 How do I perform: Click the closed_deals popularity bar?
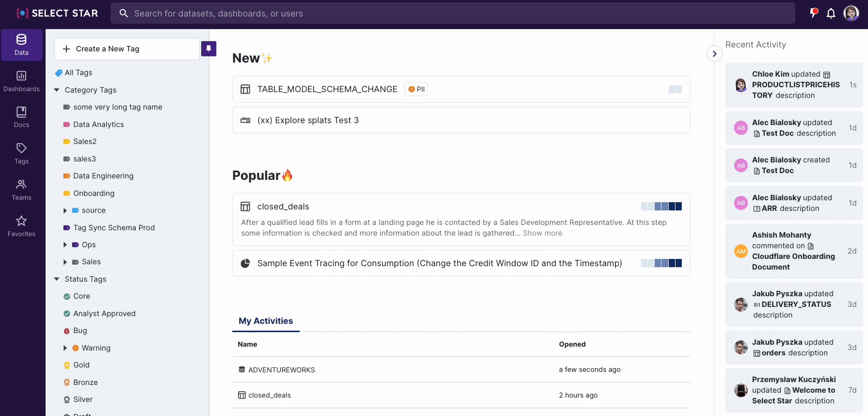pos(661,207)
